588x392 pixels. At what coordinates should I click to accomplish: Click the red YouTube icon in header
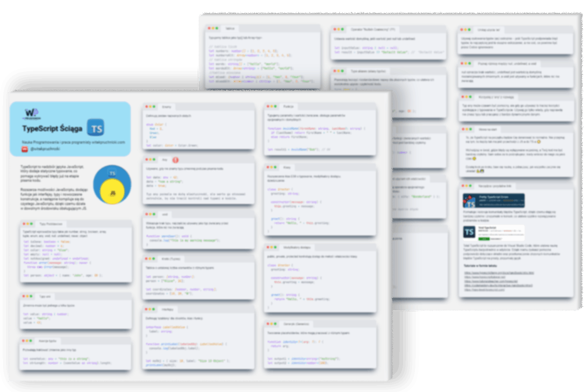click(25, 149)
